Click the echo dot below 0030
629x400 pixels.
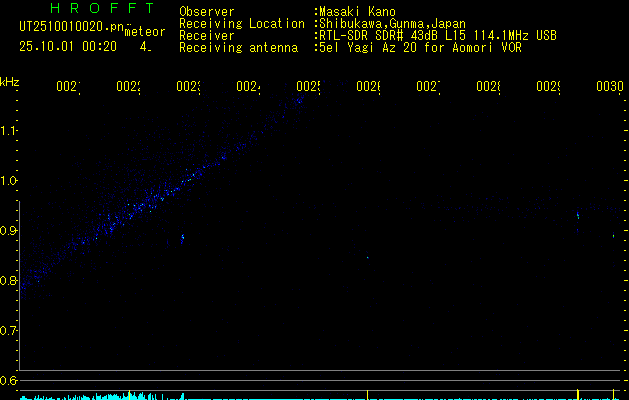click(x=614, y=236)
